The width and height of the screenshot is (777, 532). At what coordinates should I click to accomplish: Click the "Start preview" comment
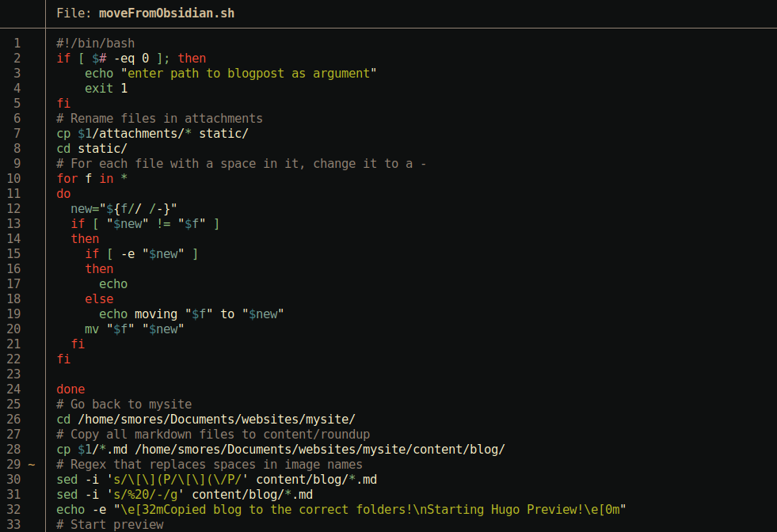[109, 525]
